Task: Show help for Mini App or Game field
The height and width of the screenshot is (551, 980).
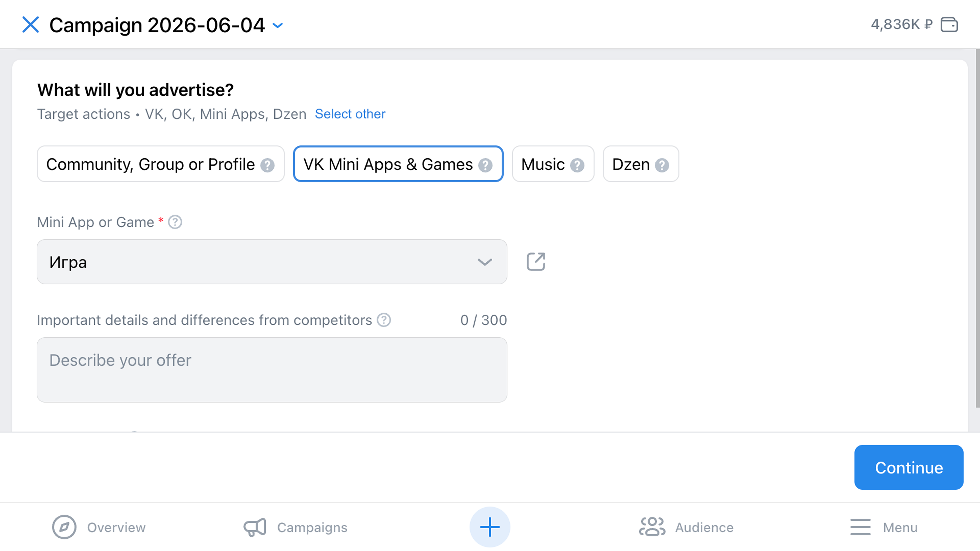Action: (175, 222)
